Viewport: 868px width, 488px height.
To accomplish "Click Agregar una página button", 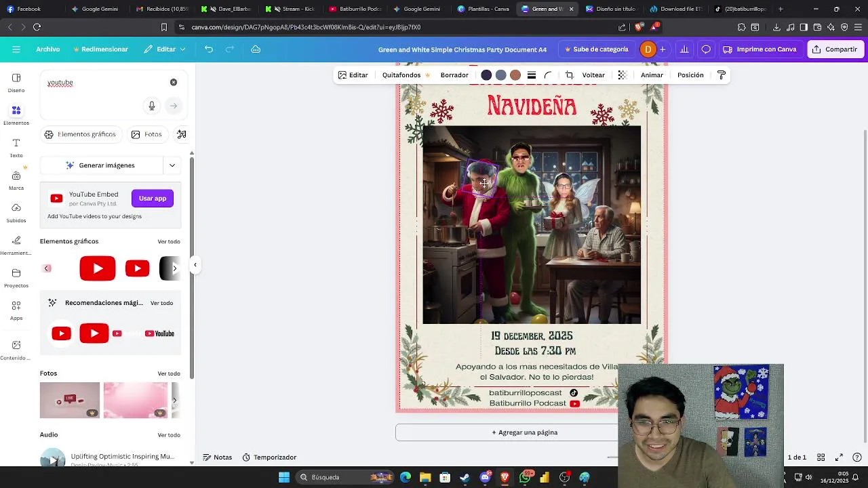I will click(x=524, y=432).
